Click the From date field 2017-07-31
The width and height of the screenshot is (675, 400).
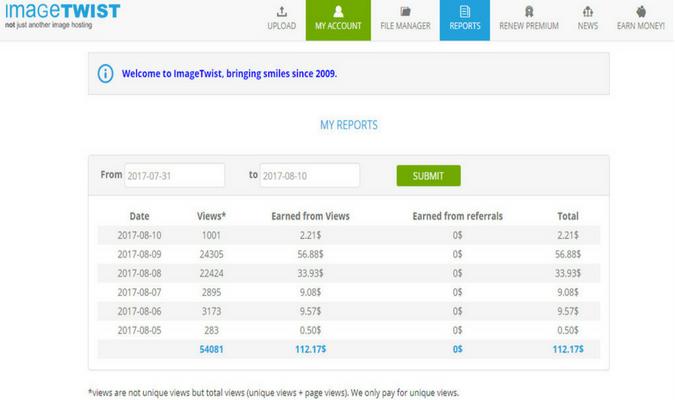(174, 175)
